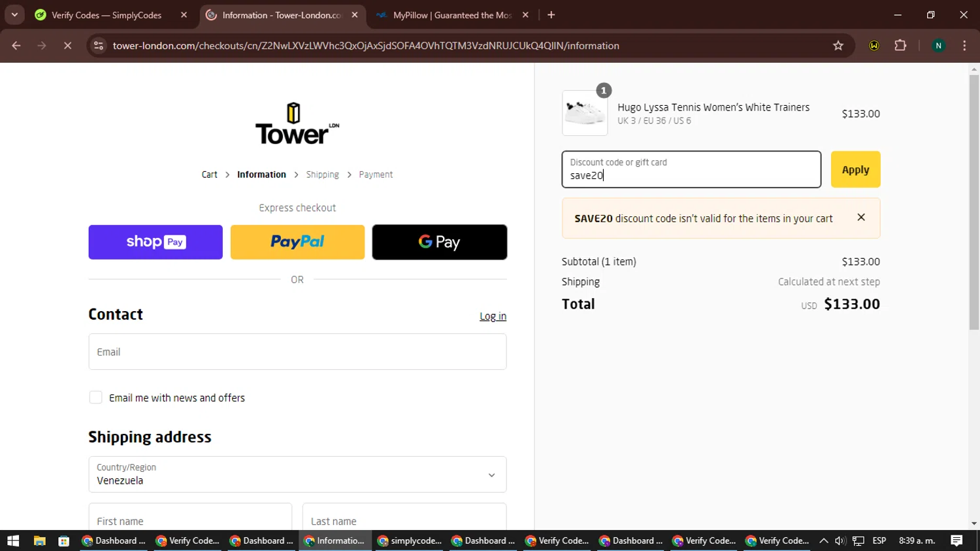Focus the Email contact field
This screenshot has height=551, width=980.
click(x=297, y=352)
